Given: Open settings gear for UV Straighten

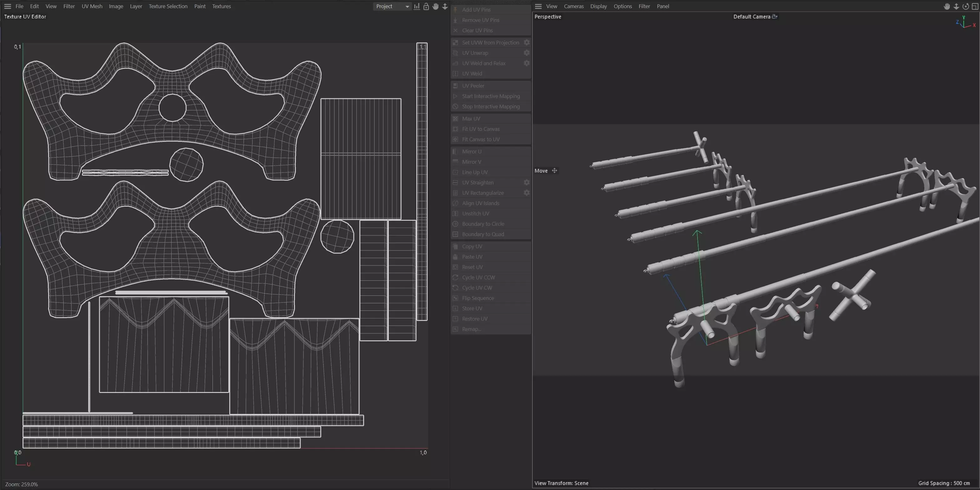Looking at the screenshot, I should [526, 182].
